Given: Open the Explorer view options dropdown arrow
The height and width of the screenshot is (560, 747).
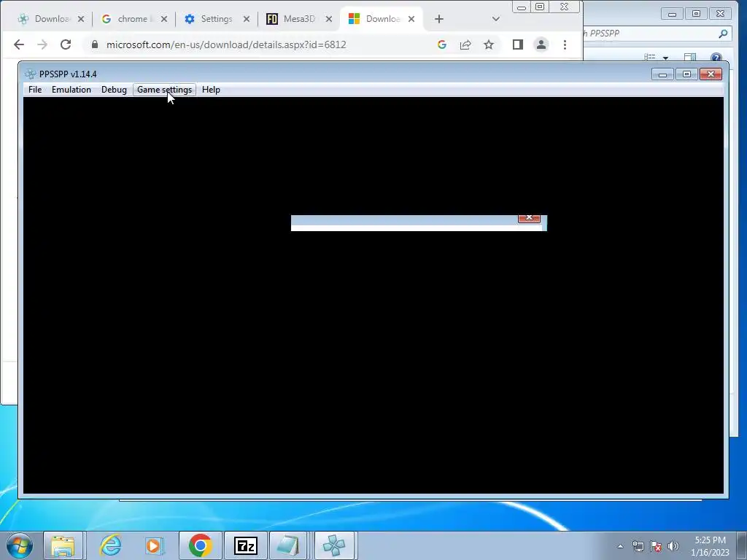Looking at the screenshot, I should [x=665, y=58].
